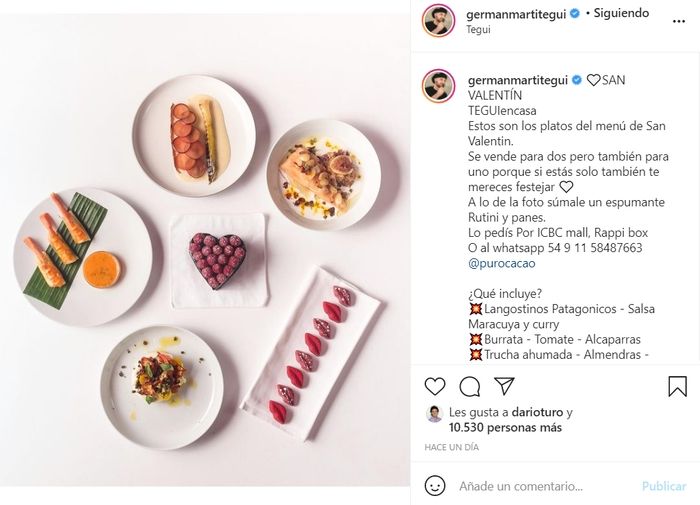Open darioturo's profile from likes
This screenshot has width=700, height=505.
(537, 412)
